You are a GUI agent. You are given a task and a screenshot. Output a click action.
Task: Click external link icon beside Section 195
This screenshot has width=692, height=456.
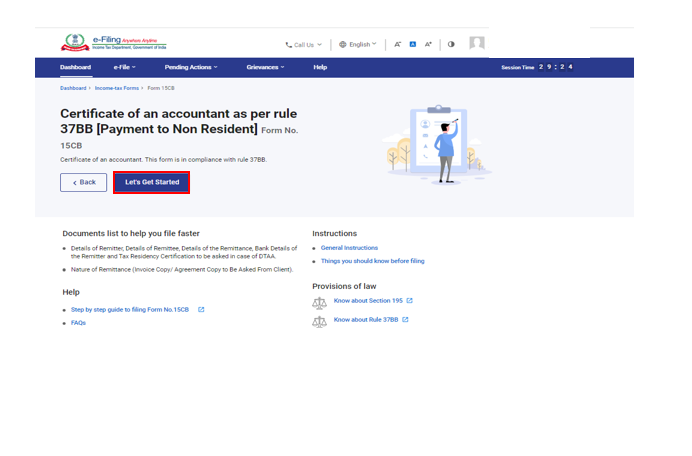[409, 300]
